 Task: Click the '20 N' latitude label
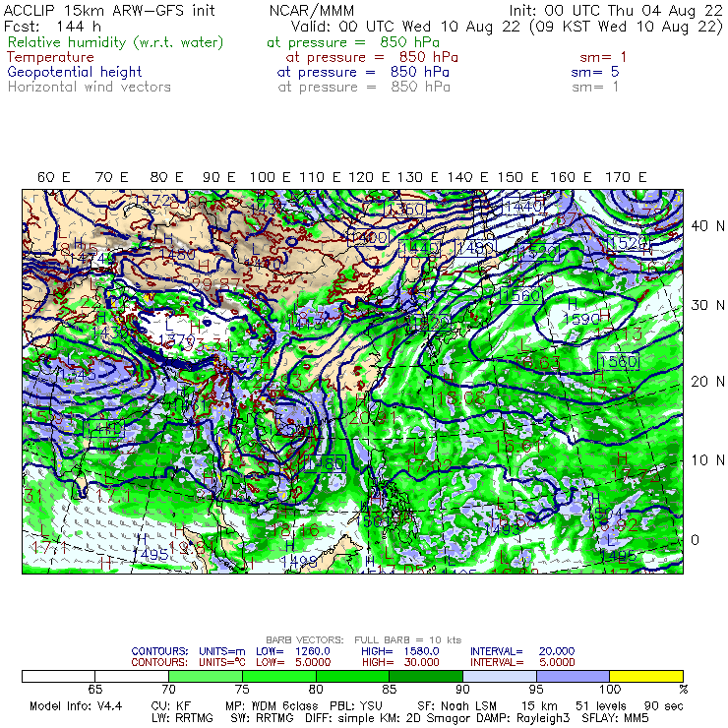point(707,382)
